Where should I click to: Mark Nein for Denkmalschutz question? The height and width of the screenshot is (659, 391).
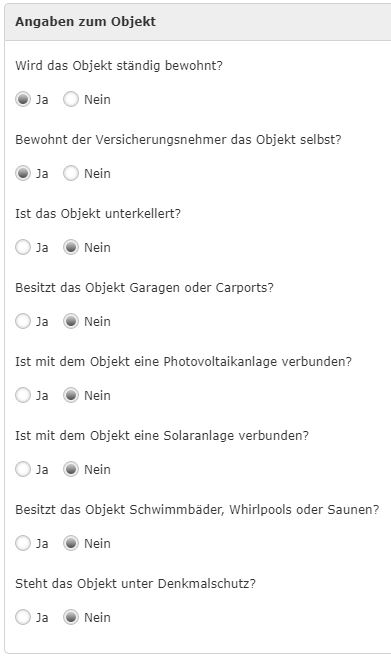71,617
